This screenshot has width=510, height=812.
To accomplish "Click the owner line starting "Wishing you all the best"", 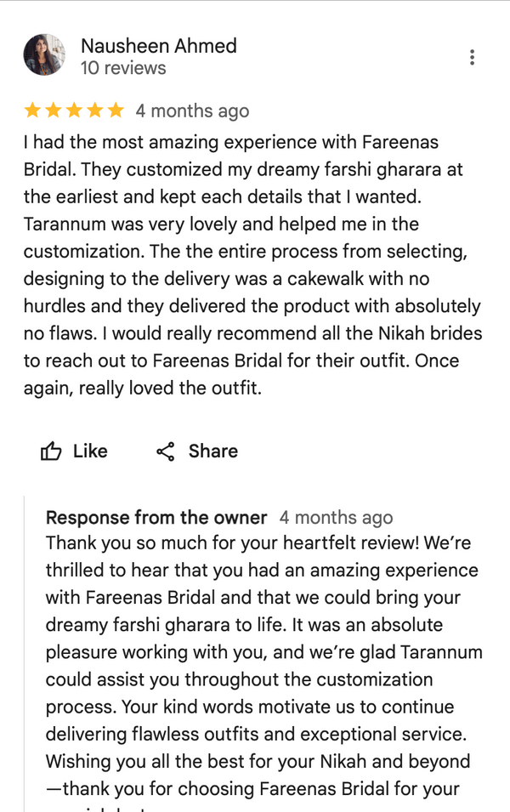I will [258, 761].
